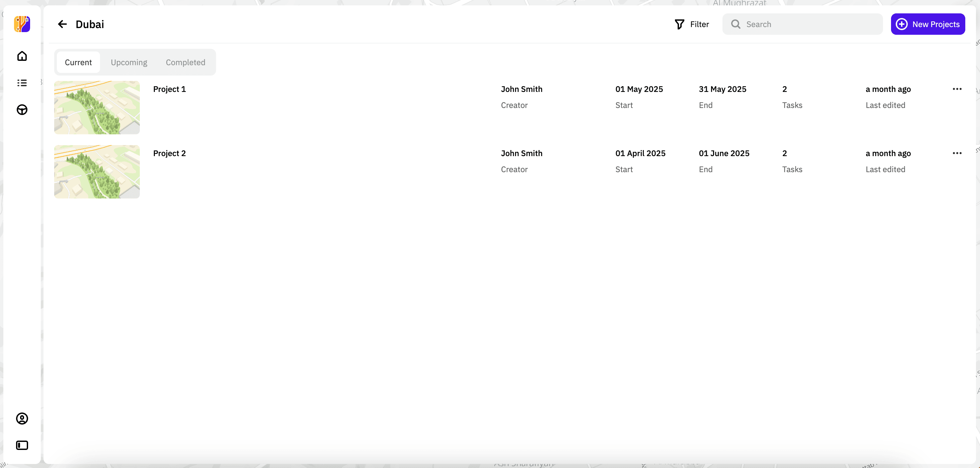Open the user account icon
980x468 pixels.
tap(22, 419)
